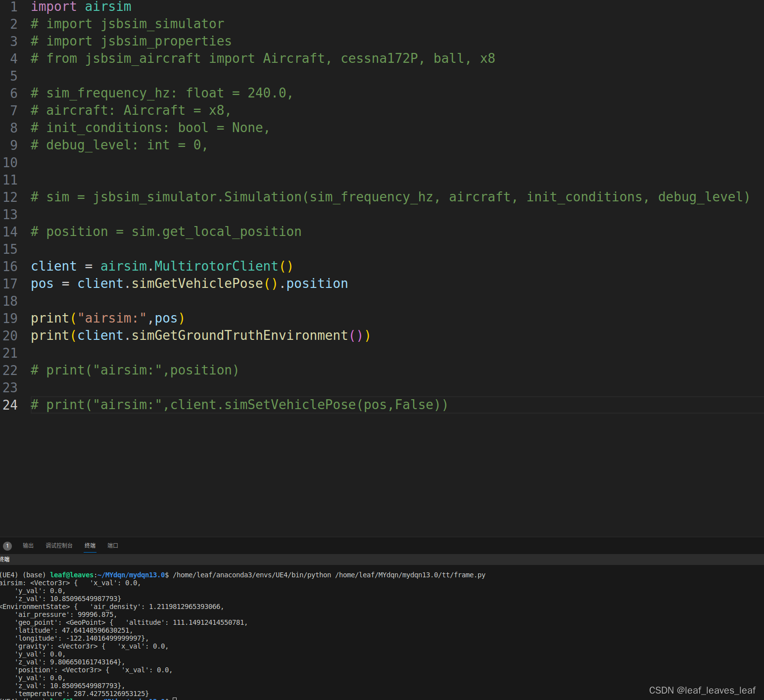Click the '# sim_frequency_hz: float = 240.0,' line
764x700 pixels.
click(162, 93)
